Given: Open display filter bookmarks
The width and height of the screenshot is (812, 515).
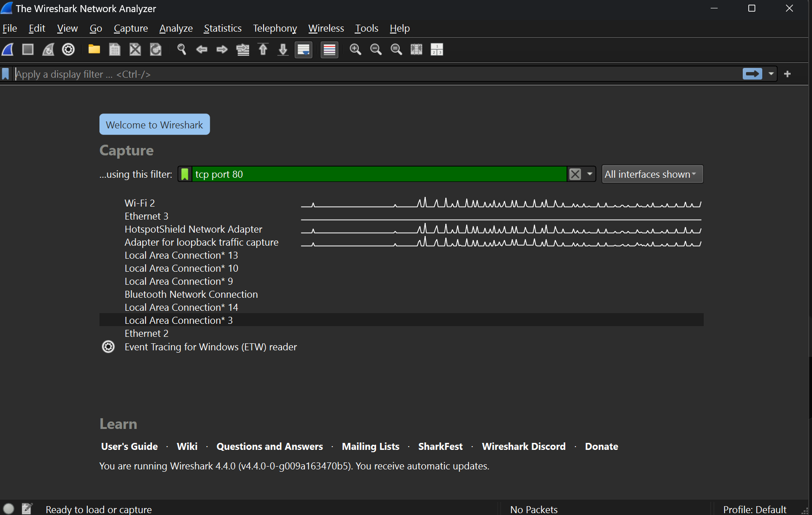Looking at the screenshot, I should click(x=6, y=74).
